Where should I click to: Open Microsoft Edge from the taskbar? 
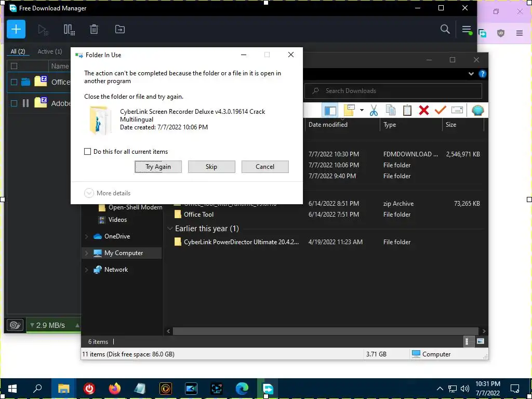(242, 389)
